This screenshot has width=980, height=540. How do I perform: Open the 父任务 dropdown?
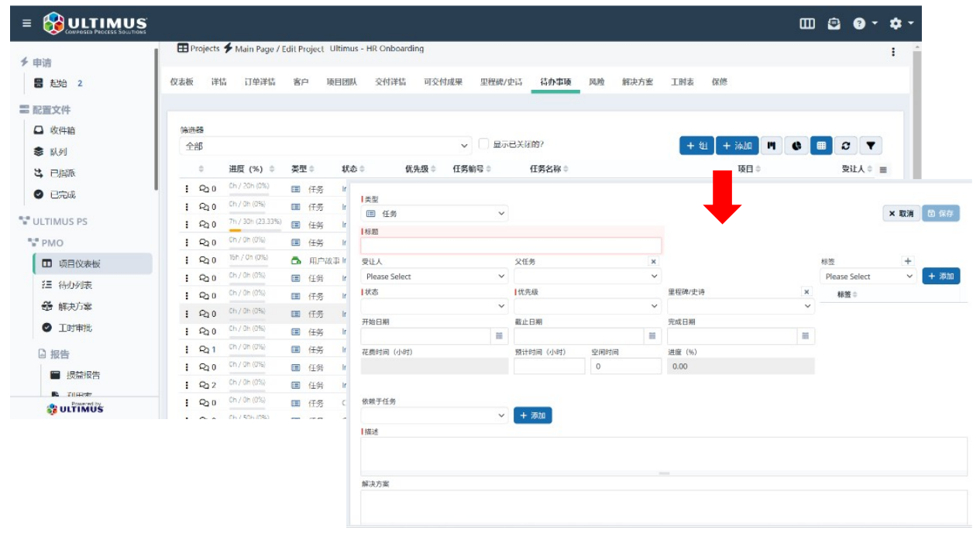(588, 276)
